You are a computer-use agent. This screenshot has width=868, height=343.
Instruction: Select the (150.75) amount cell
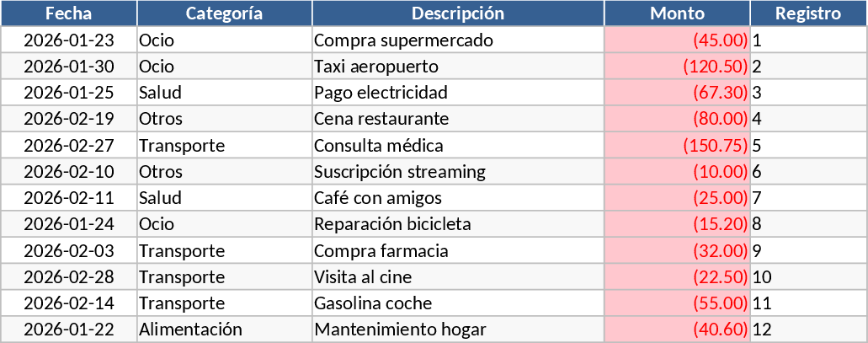677,146
